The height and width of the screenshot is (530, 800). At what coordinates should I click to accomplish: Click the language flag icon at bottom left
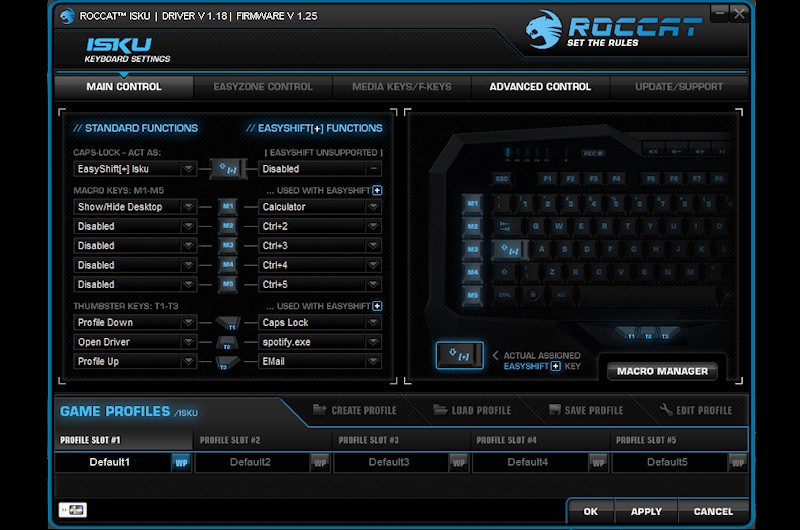(x=72, y=510)
